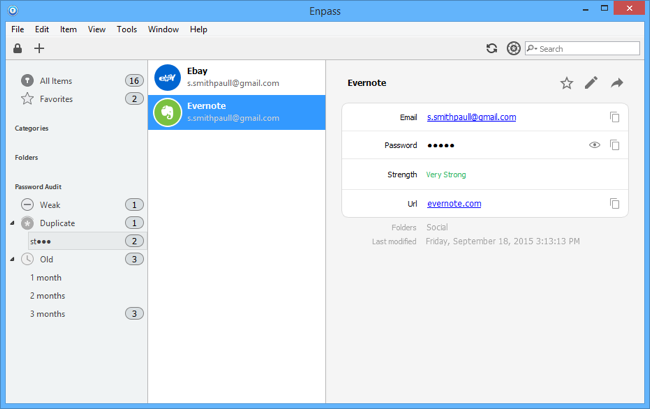Screen dimensions: 650x409
Task: Collapse the Old tree node arrow
Action: (x=12, y=259)
